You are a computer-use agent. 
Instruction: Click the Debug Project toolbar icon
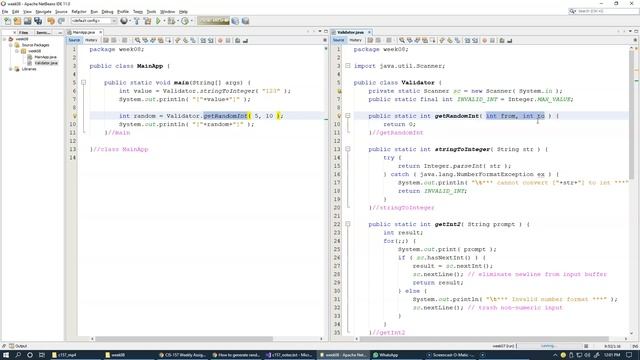pos(171,21)
